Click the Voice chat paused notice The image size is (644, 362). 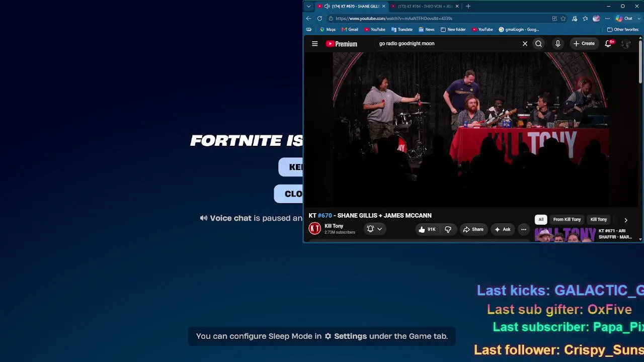pyautogui.click(x=251, y=218)
